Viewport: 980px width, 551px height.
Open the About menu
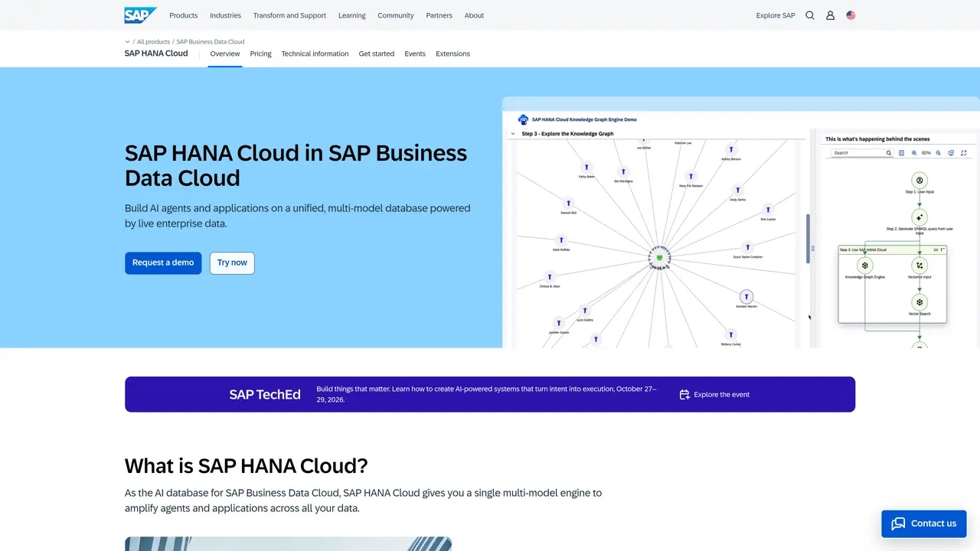coord(474,15)
